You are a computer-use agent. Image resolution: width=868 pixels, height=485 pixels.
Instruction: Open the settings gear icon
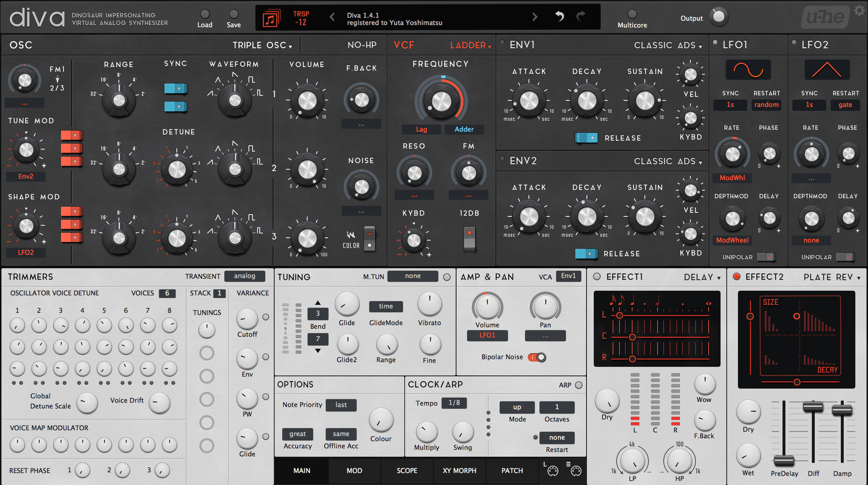[860, 11]
